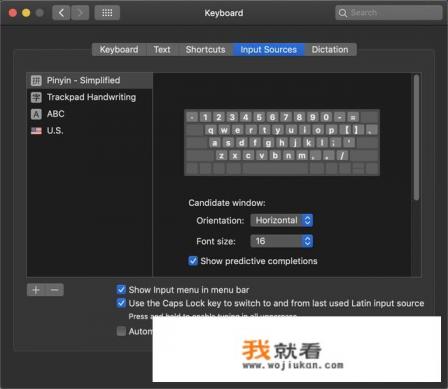Select the ABC input source icon

36,114
